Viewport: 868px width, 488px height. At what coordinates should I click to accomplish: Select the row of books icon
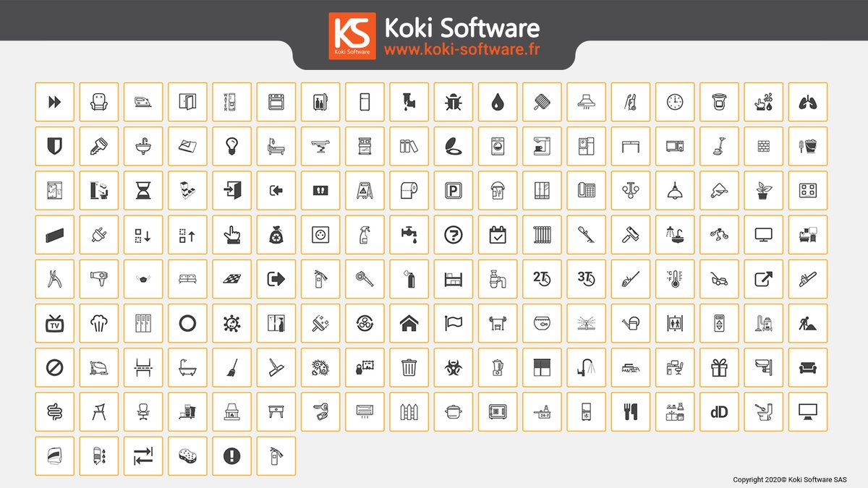[x=409, y=146]
